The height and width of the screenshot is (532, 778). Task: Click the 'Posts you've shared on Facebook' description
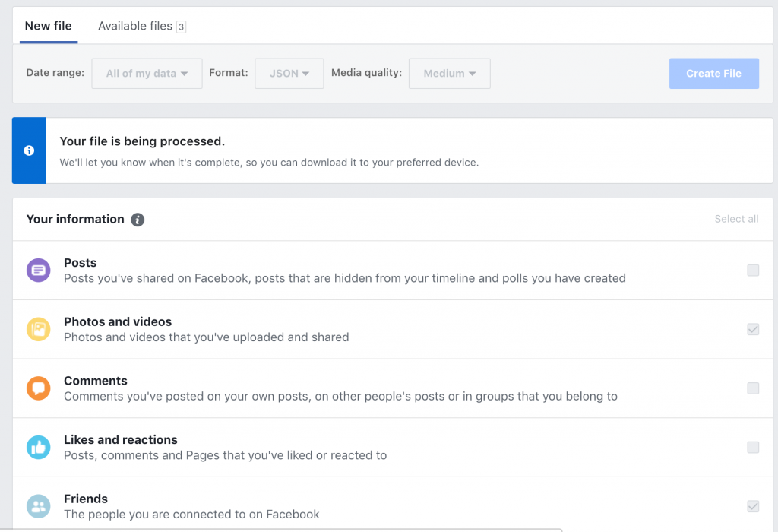[345, 278]
